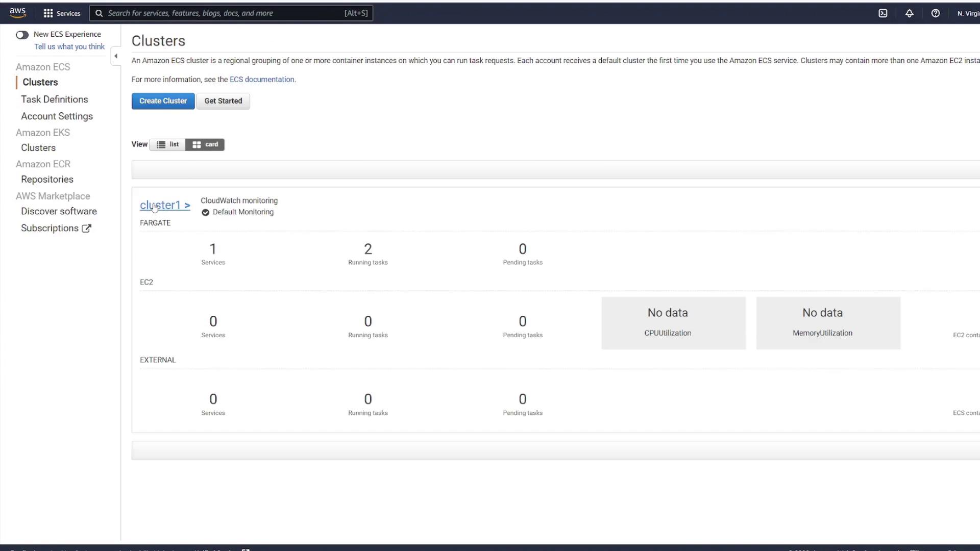Click the AWS logo home icon
The image size is (980, 551).
pos(17,13)
